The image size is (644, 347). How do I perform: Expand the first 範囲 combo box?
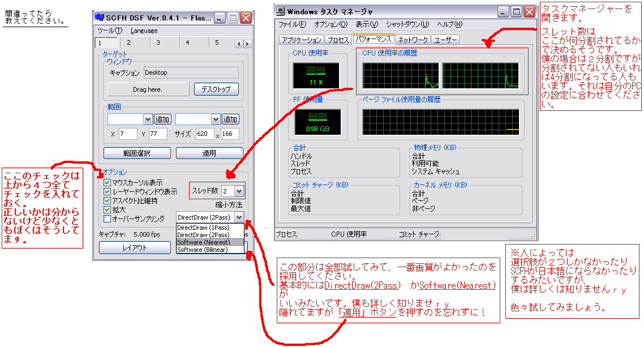pos(148,119)
